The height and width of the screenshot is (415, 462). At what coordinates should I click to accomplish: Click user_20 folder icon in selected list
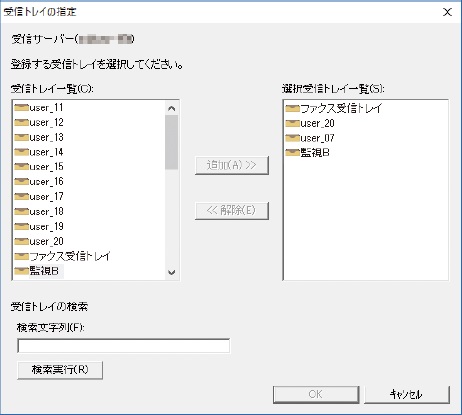pos(293,123)
